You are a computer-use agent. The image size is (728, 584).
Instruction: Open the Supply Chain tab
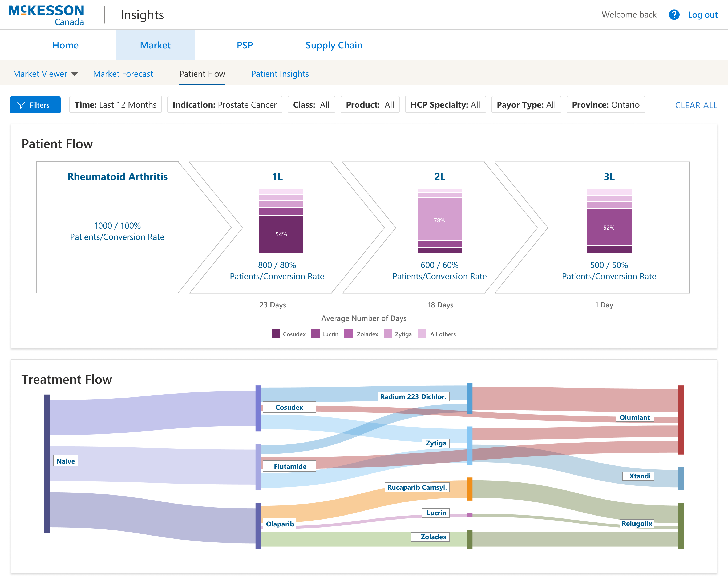pos(334,45)
